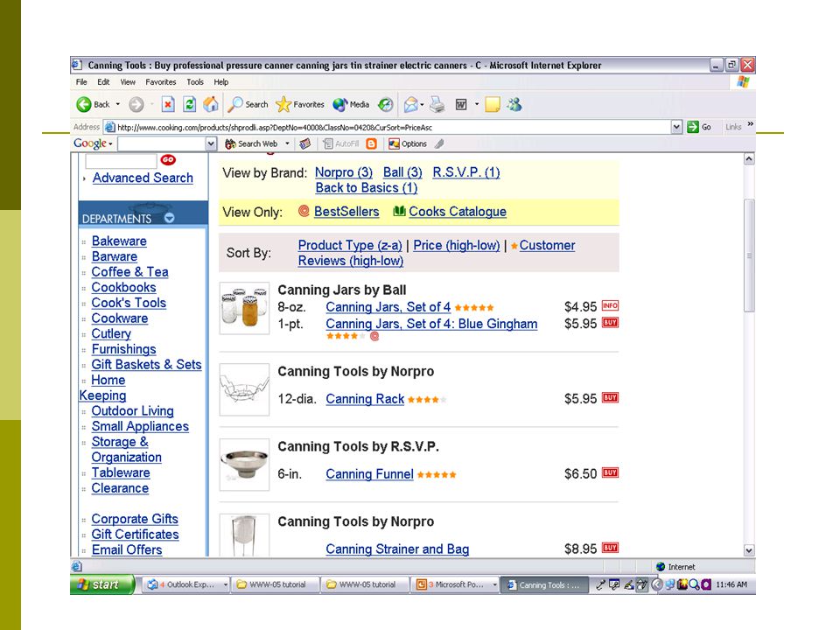Open Canning Funnel product thumbnail
Viewport: 840px width, 630px height.
pyautogui.click(x=244, y=465)
